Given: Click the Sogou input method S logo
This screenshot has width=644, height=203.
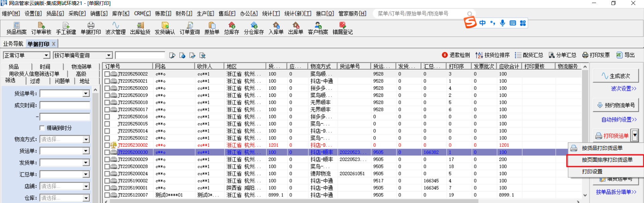Looking at the screenshot, I should pos(470,22).
